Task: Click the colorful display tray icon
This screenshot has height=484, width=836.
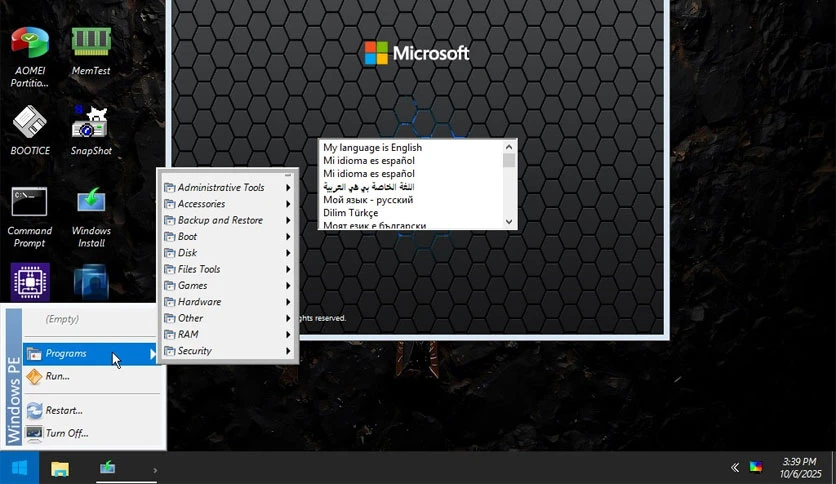Action: pyautogui.click(x=755, y=467)
